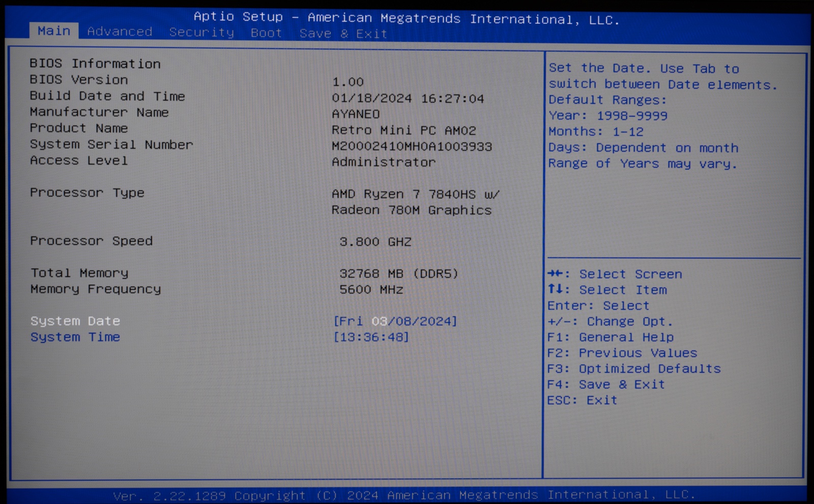This screenshot has height=504, width=814.
Task: Click the system time value 13:36:48
Action: tap(371, 337)
